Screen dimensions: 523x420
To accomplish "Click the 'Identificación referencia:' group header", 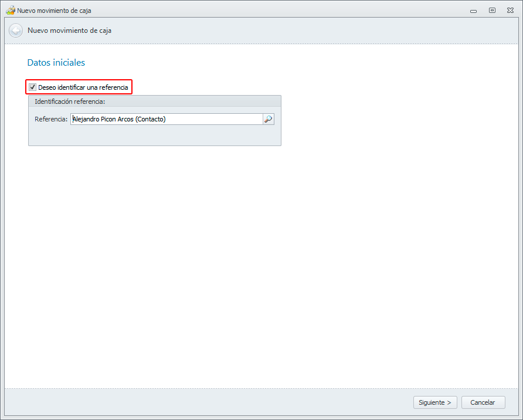I will tap(155, 101).
